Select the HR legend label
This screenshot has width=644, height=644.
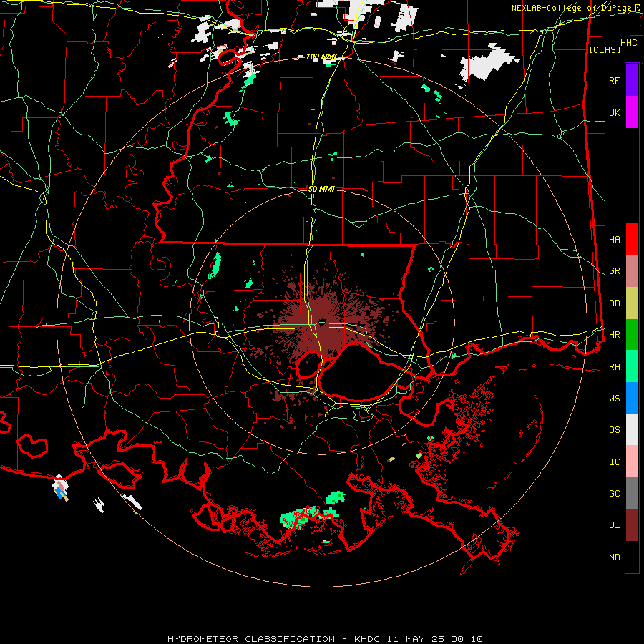pyautogui.click(x=614, y=335)
